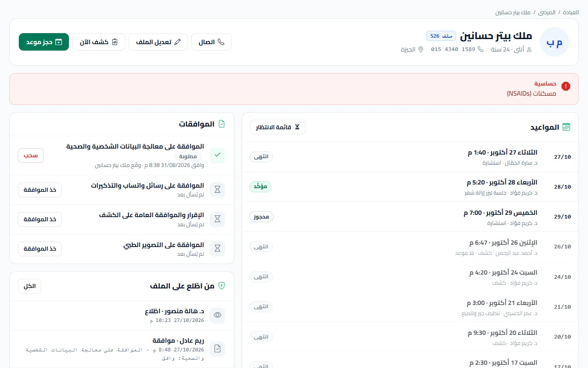588x368 pixels.
Task: Click the patient name ملك بيتر حسانين heading
Action: pyautogui.click(x=496, y=36)
